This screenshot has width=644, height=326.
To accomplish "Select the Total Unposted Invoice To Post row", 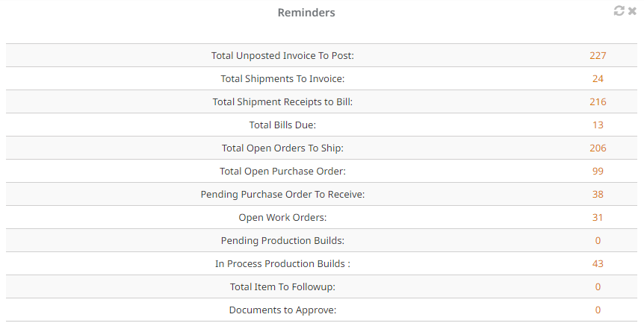I will [321, 55].
